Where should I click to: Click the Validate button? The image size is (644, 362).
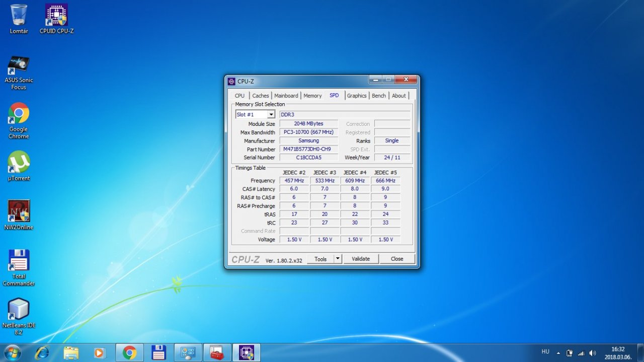coord(361,259)
